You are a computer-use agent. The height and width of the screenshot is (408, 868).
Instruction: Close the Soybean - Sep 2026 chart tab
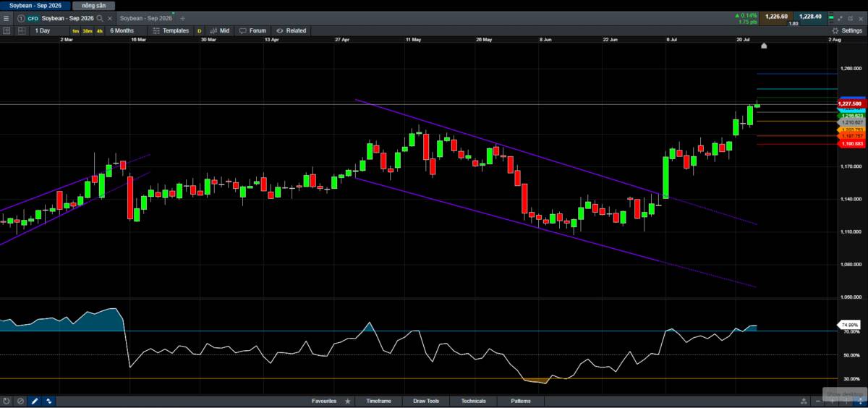[x=109, y=18]
